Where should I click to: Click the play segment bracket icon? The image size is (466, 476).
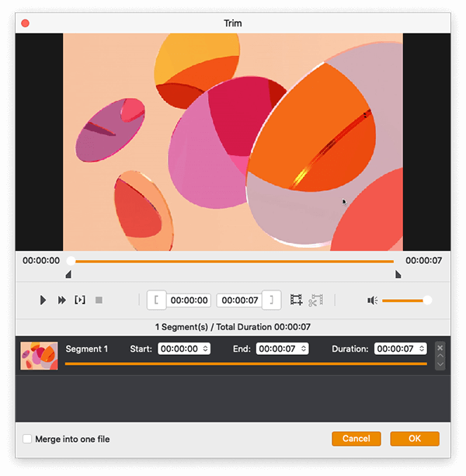(80, 300)
